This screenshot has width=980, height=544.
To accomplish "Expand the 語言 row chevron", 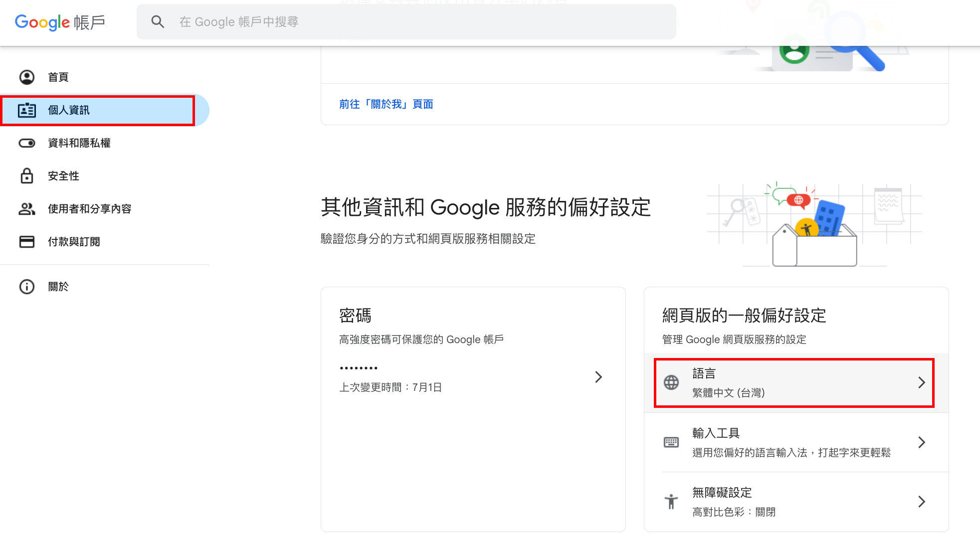I will pos(922,382).
